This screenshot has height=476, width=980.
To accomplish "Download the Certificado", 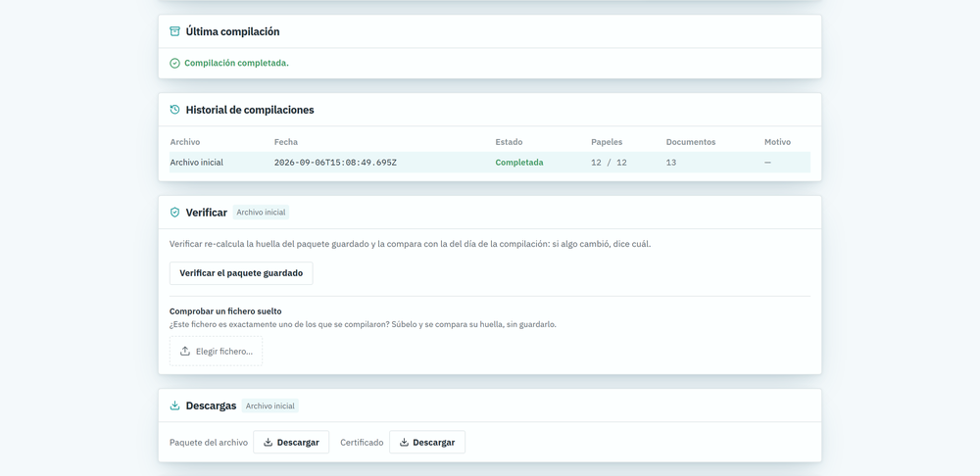I will tap(427, 443).
